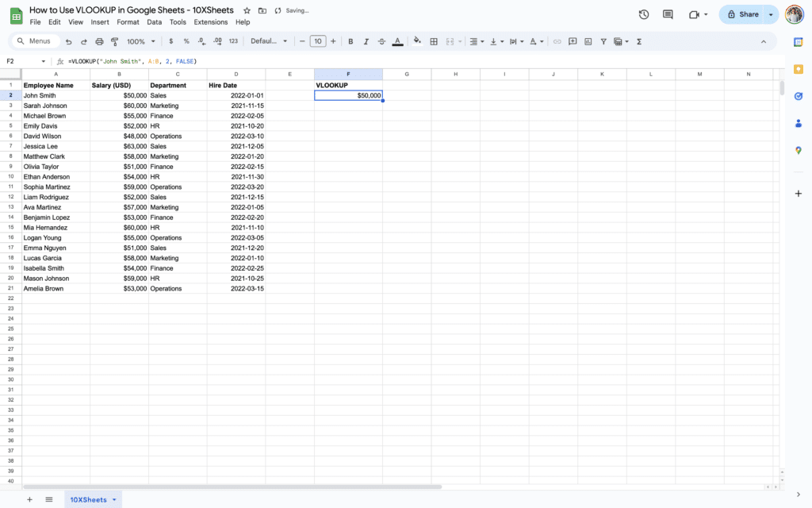
Task: Format value as percent
Action: pos(186,41)
